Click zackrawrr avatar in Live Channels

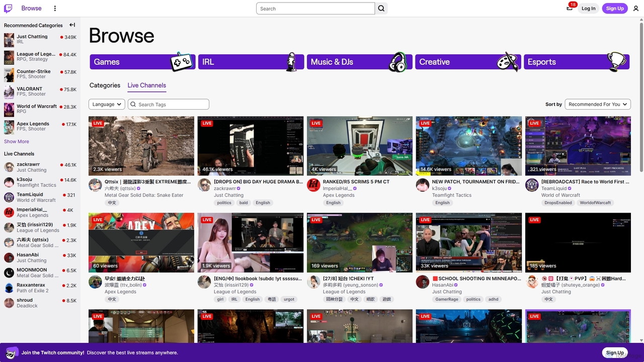9,167
